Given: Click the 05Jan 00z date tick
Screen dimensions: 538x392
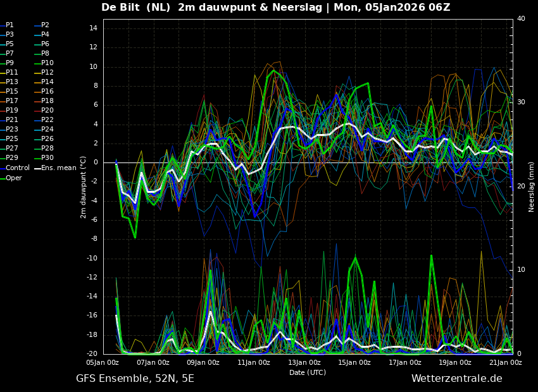Looking at the screenshot, I should (103, 362).
